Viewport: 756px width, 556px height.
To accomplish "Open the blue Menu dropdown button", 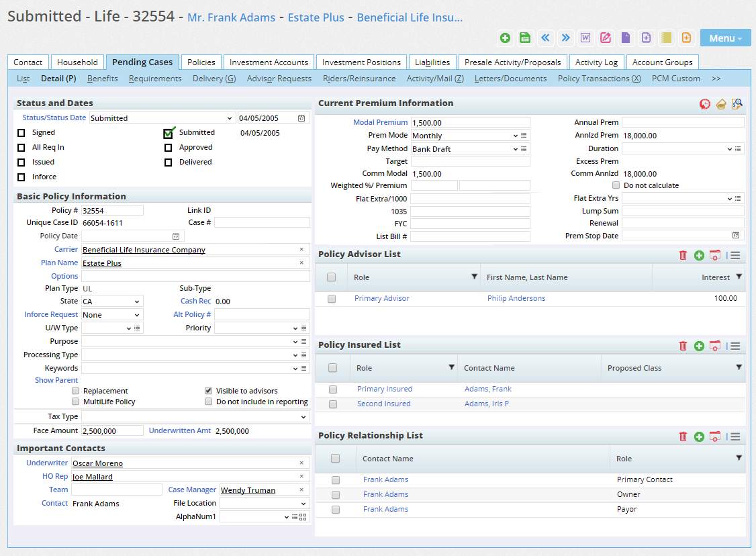I will click(725, 38).
